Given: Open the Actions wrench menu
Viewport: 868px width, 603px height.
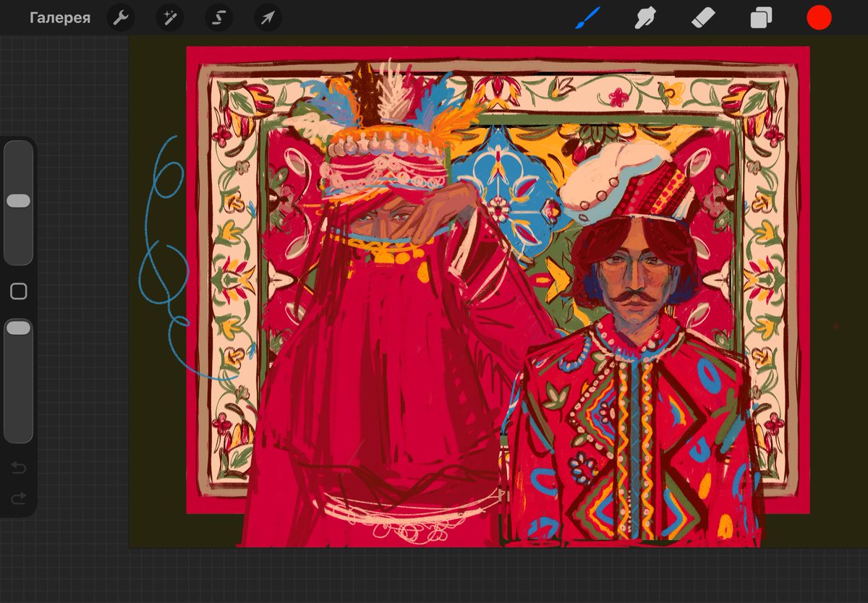Looking at the screenshot, I should coord(120,18).
